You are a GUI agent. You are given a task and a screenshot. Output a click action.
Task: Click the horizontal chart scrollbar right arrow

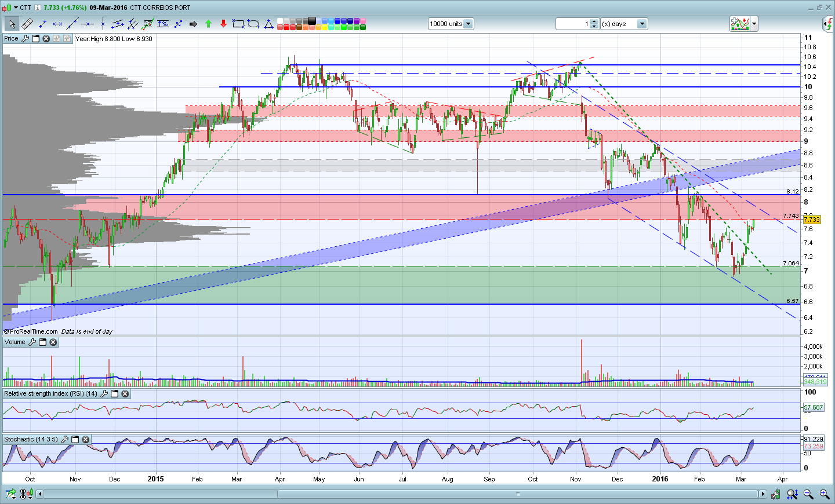[x=763, y=494]
